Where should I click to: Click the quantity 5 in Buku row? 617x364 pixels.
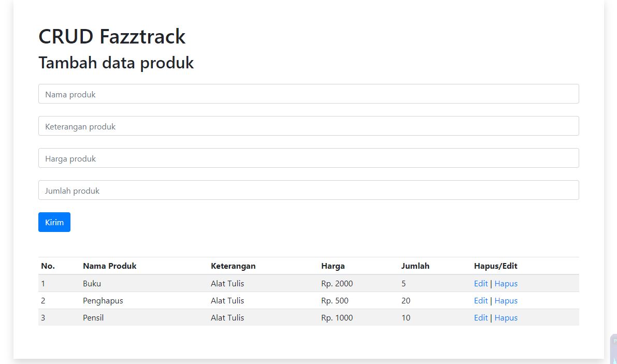(404, 283)
